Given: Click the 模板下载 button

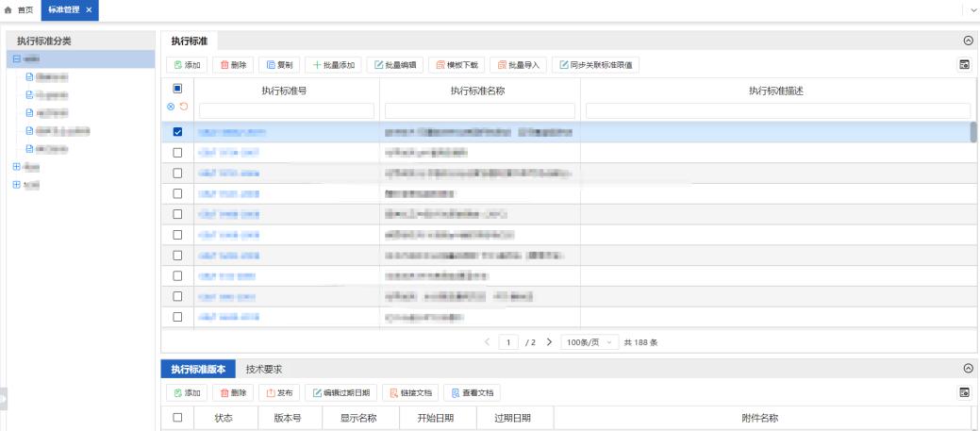Looking at the screenshot, I should coord(457,65).
